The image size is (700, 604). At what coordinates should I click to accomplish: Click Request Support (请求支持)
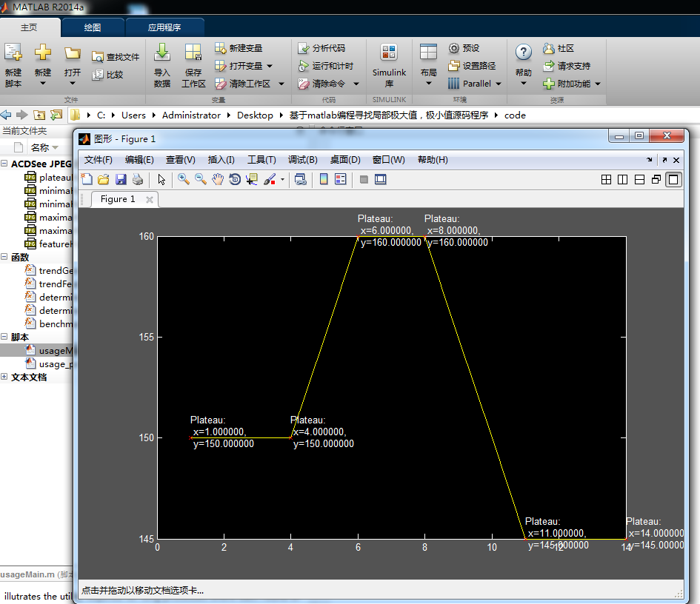coord(567,66)
